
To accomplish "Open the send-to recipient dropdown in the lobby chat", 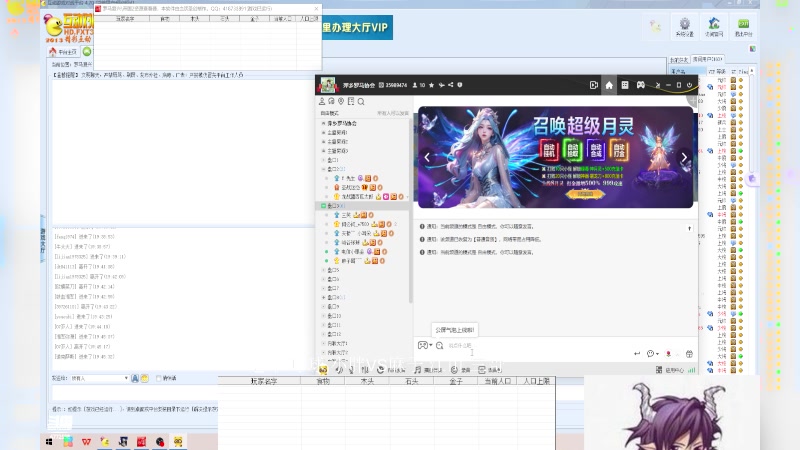I will [x=99, y=378].
